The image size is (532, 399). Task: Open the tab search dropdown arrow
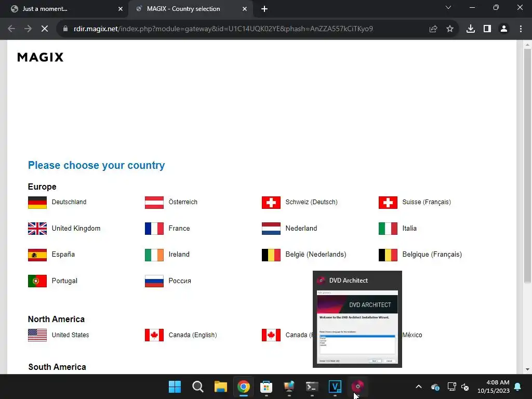[448, 7]
